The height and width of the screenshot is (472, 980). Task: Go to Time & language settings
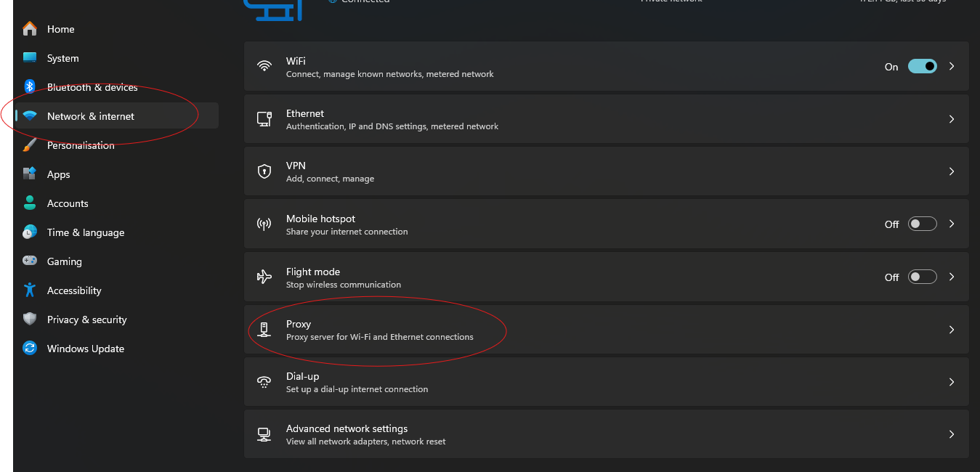click(x=86, y=232)
